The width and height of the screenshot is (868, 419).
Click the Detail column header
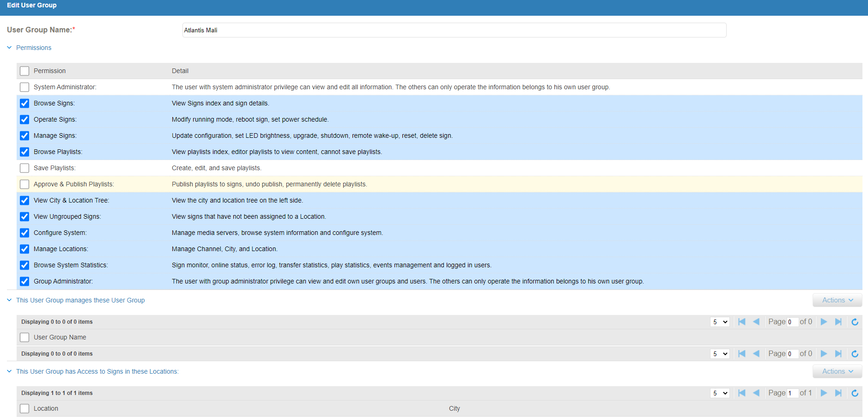click(180, 71)
